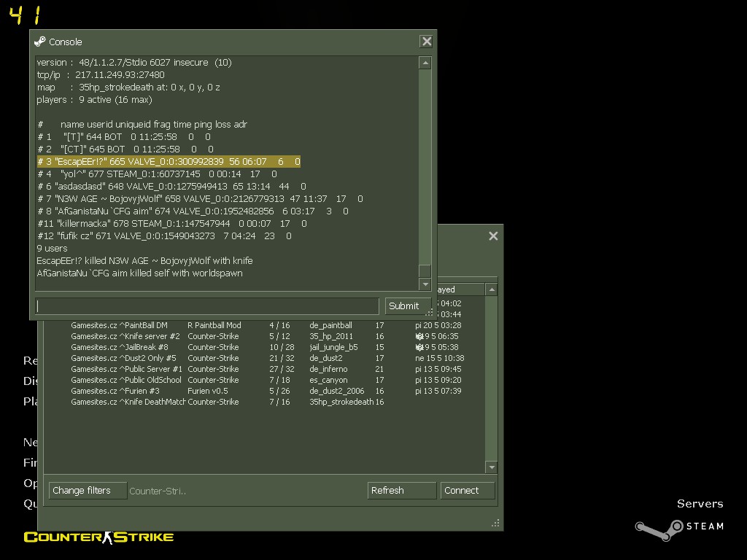Click the Steam icon in Console title
The height and width of the screenshot is (560, 747).
point(40,42)
